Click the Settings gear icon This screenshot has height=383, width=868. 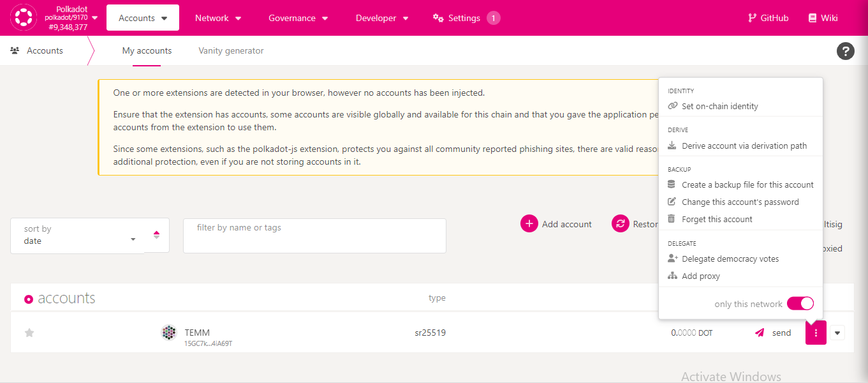pos(438,18)
